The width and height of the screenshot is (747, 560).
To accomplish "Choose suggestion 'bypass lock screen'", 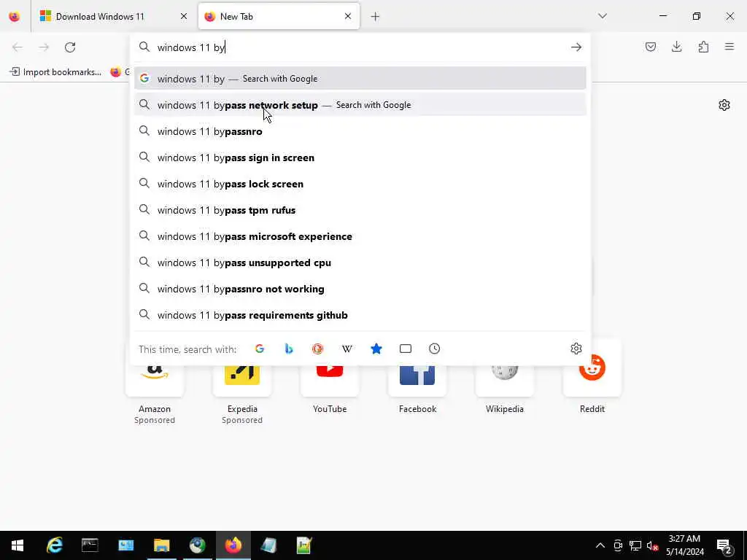I will click(x=360, y=183).
